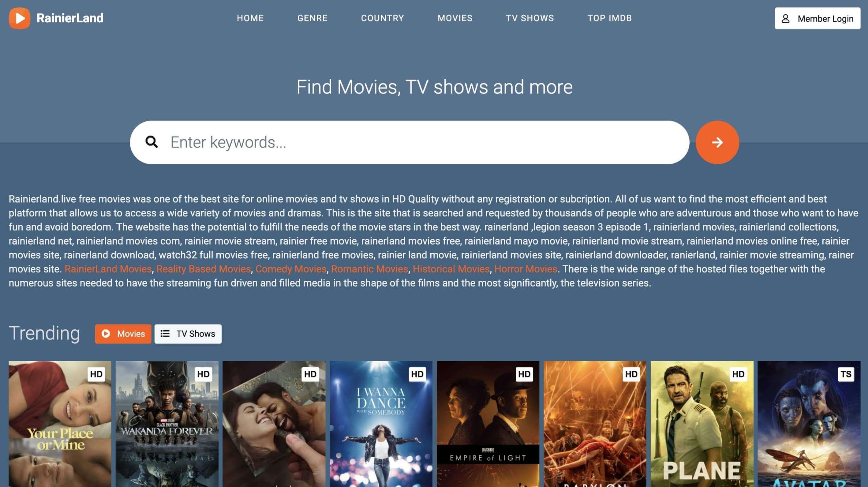Go to the HOME nav item
This screenshot has height=487, width=868.
[x=250, y=18]
